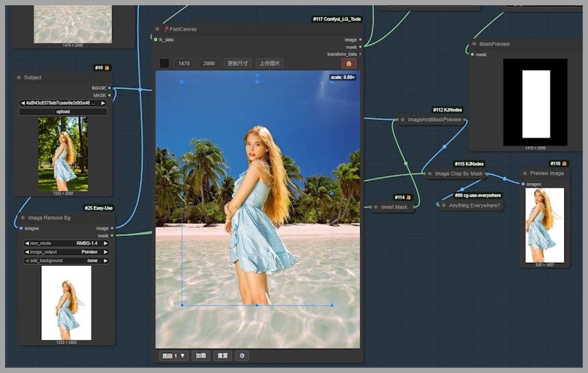The height and width of the screenshot is (373, 588).
Task: Click the Image Crop By Mask node title
Action: 459,174
